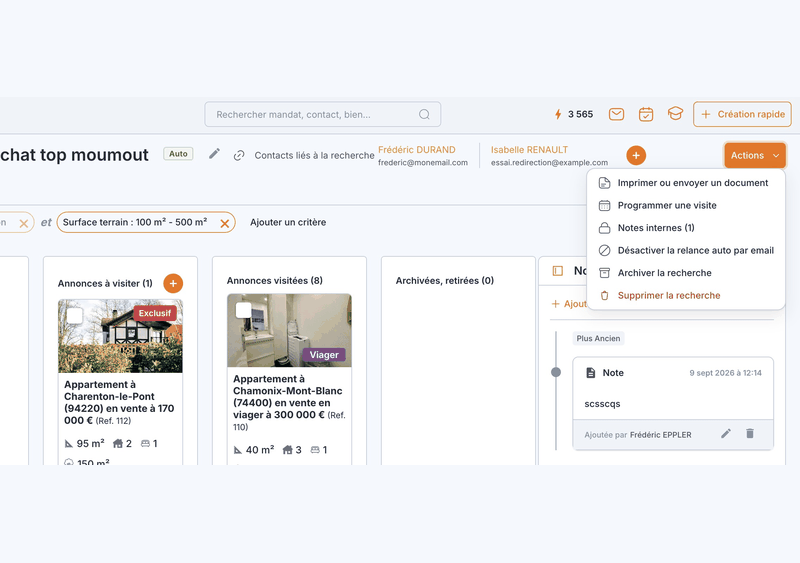The image size is (800, 563).
Task: Open Notes internes (1)
Action: tap(686, 228)
